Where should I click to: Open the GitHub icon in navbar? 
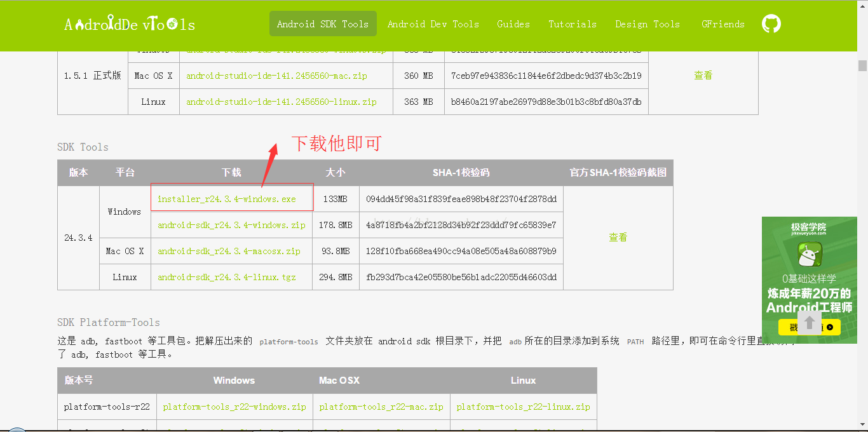click(x=771, y=24)
